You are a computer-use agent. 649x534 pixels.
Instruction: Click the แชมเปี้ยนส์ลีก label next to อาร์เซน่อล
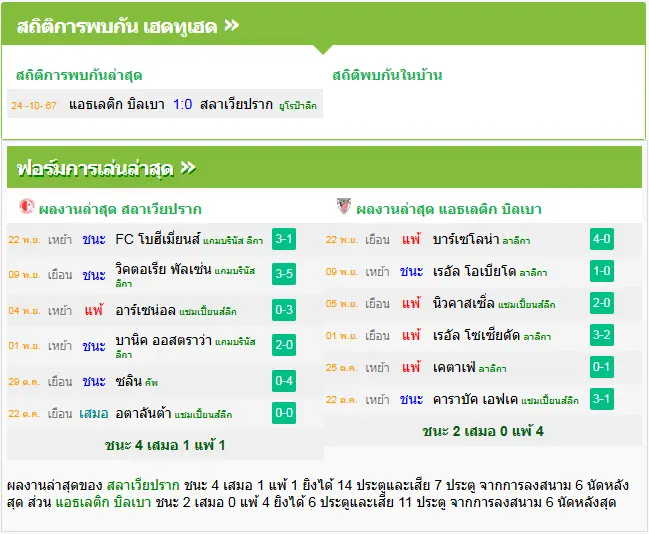coord(208,312)
